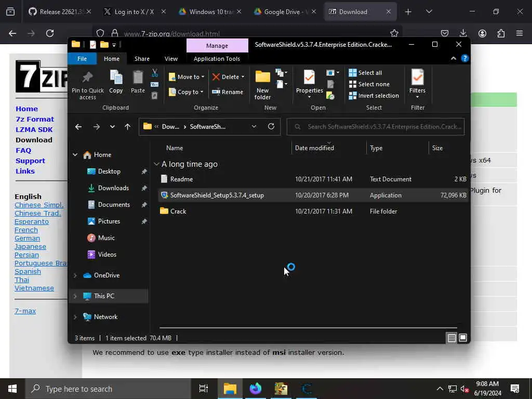Open the Move to dropdown

coord(187,77)
